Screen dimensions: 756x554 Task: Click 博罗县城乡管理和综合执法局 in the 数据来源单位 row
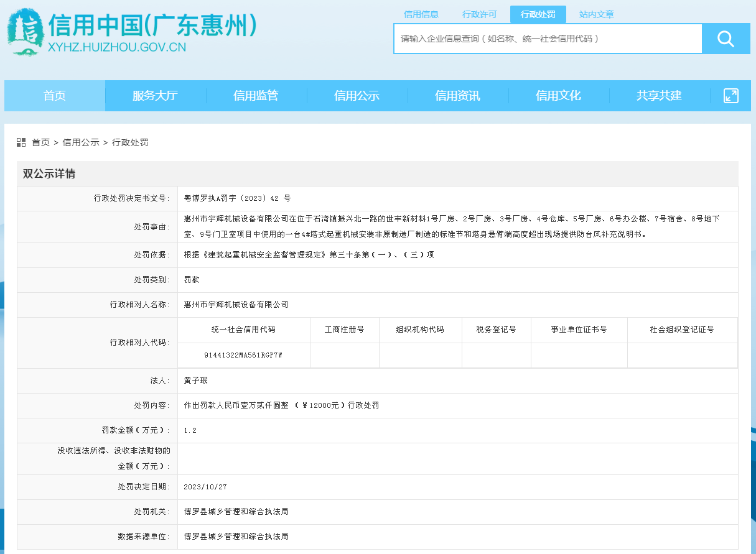tap(236, 537)
